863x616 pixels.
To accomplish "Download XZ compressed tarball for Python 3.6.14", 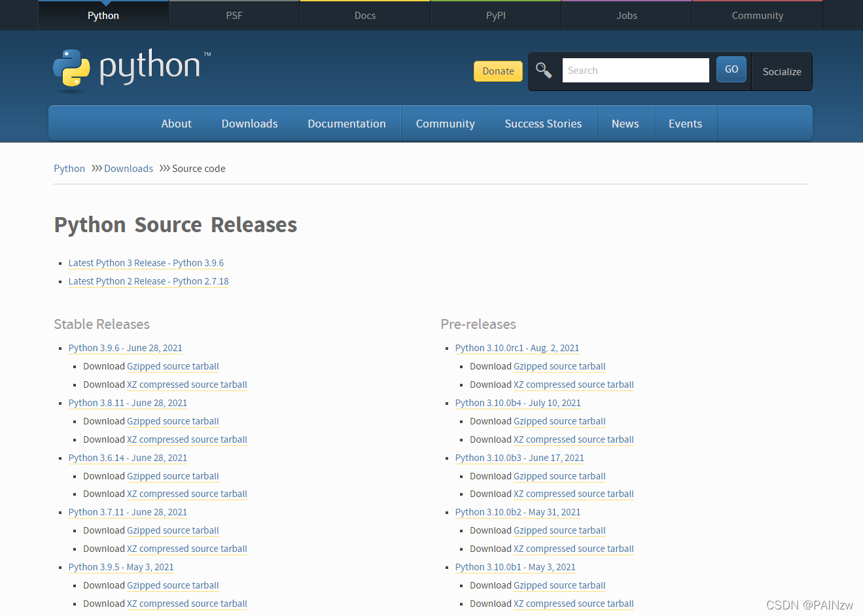I will 187,494.
